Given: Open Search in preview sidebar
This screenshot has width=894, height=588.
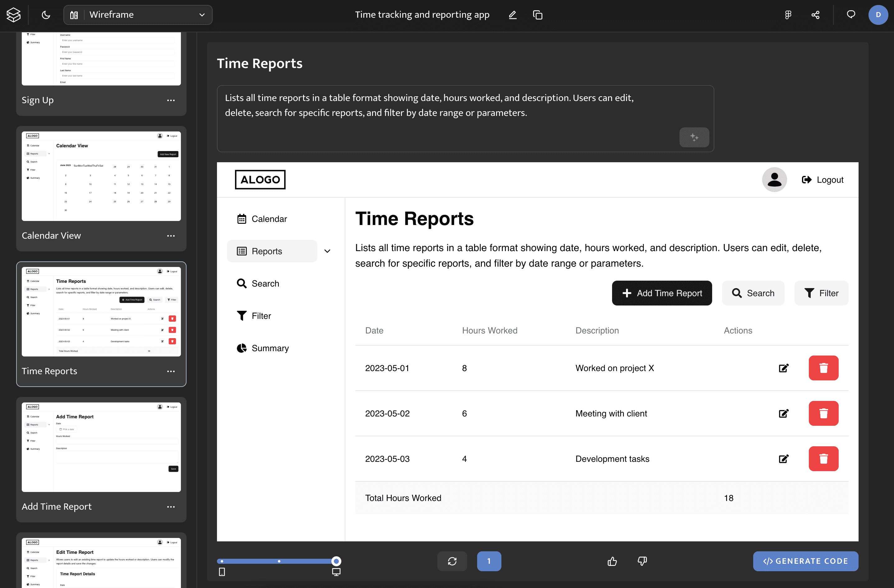Looking at the screenshot, I should pos(258,283).
